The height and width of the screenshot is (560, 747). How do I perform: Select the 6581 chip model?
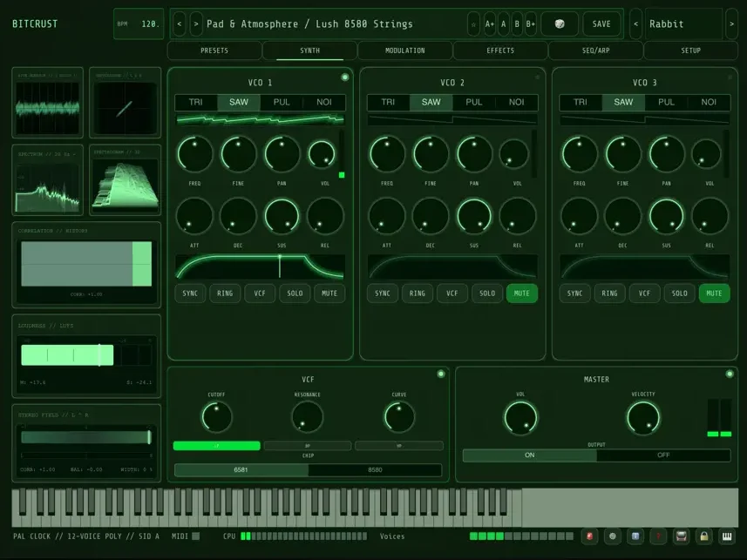point(241,470)
